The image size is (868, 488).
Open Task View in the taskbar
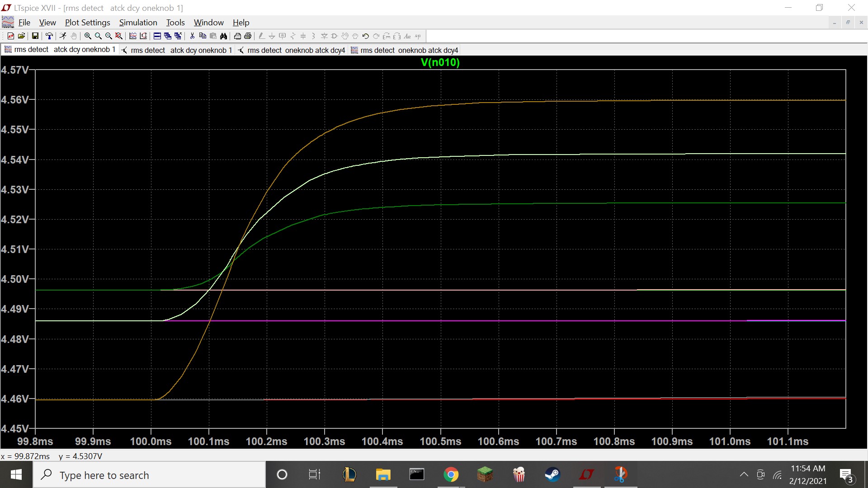click(314, 475)
